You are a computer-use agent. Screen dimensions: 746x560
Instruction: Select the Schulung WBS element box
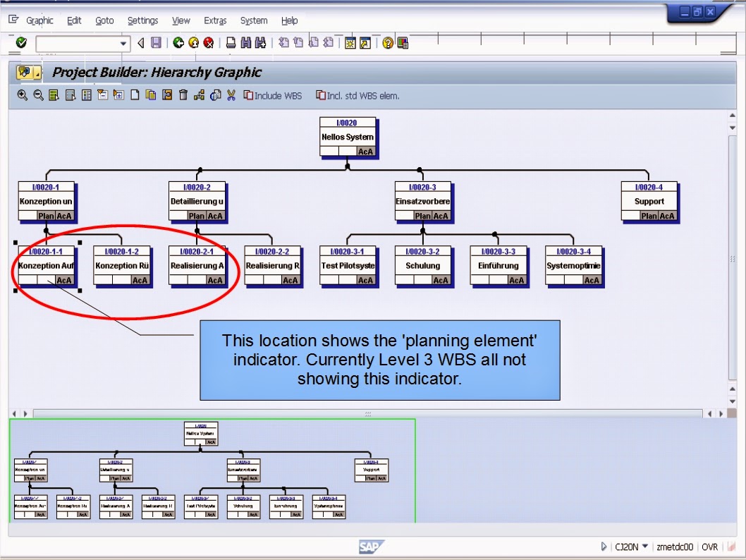(x=424, y=266)
